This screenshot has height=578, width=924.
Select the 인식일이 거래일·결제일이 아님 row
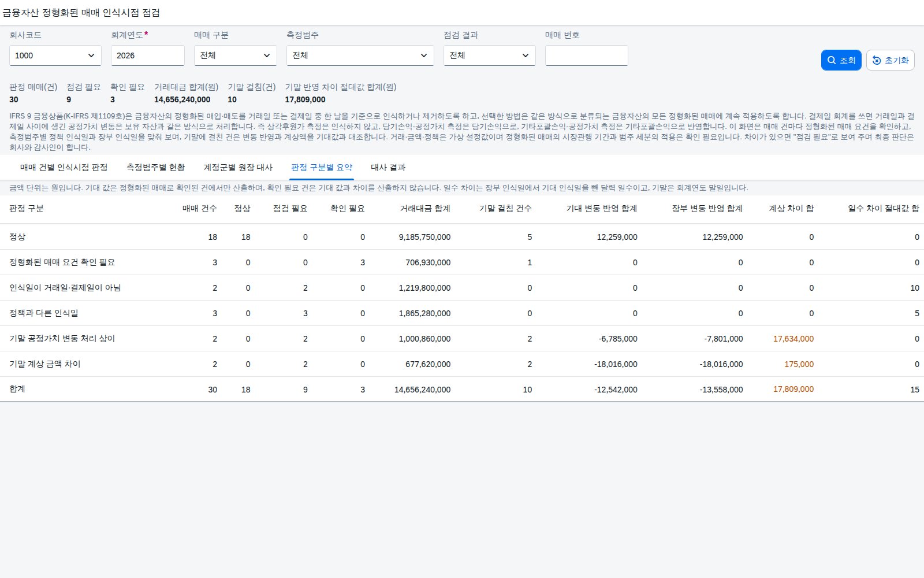pos(462,288)
